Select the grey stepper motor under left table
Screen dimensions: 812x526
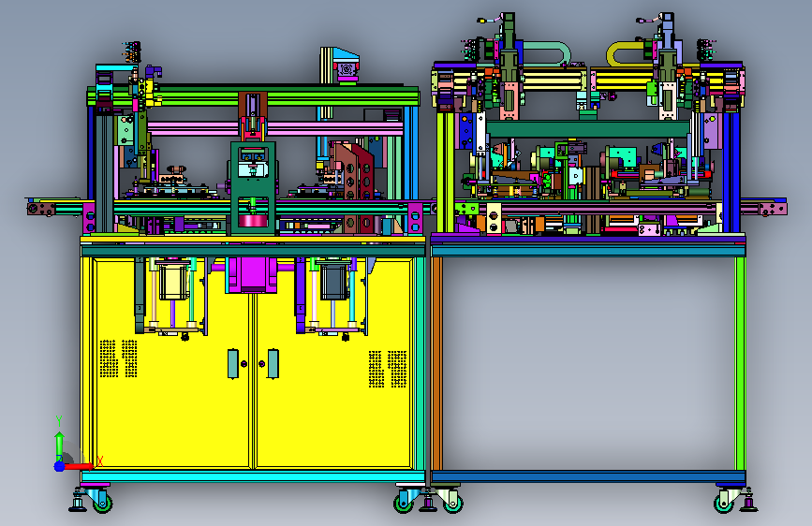[x=335, y=282]
